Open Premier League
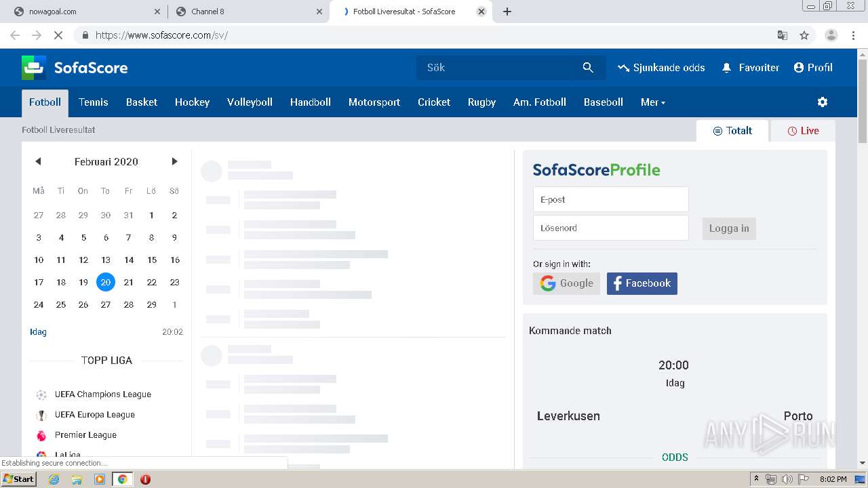Image resolution: width=868 pixels, height=488 pixels. click(85, 434)
